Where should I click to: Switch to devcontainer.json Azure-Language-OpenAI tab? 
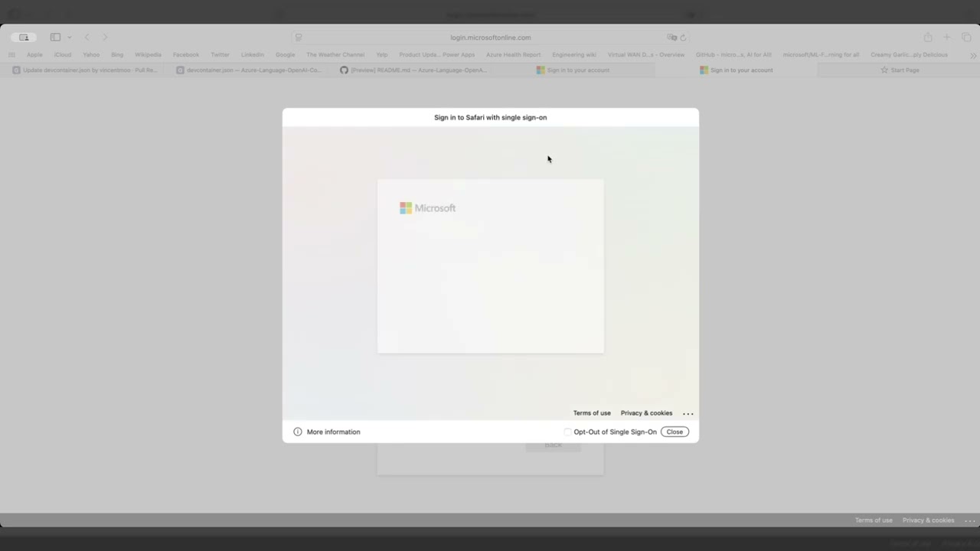pos(249,70)
